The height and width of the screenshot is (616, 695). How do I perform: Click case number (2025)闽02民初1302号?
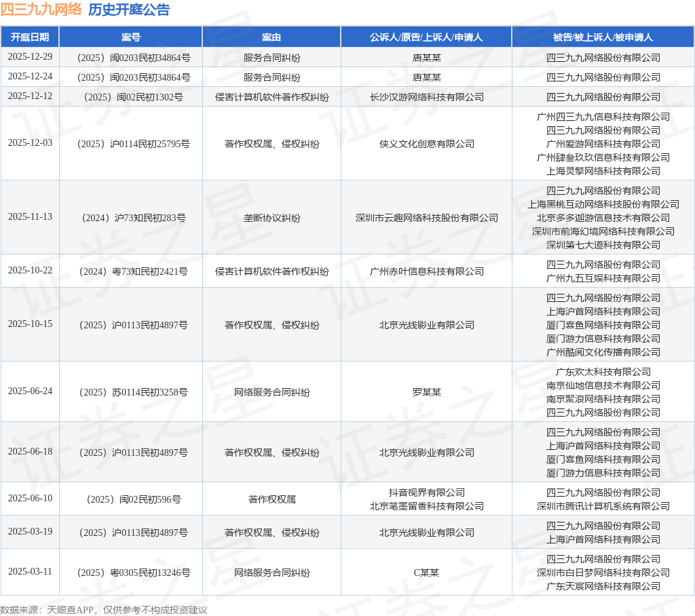pyautogui.click(x=134, y=97)
